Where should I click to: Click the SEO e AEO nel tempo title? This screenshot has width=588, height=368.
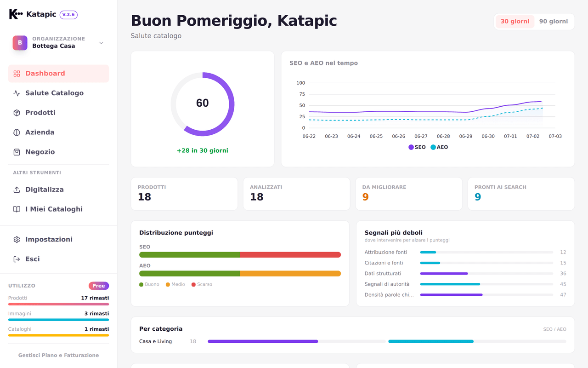(323, 63)
